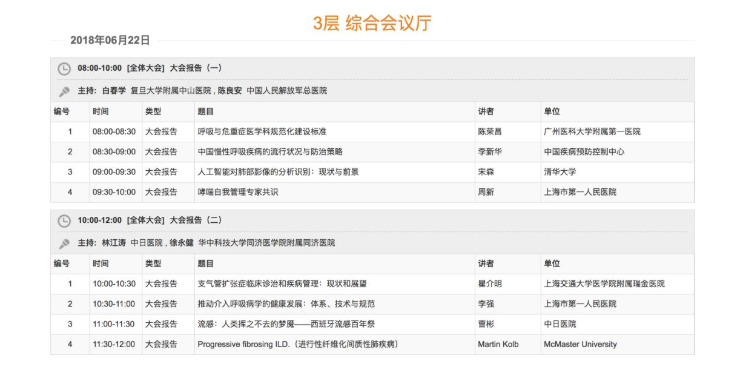The width and height of the screenshot is (740, 384).
Task: Open the talk 呼吸与危重症医学科规范化建设标准
Action: tap(262, 132)
